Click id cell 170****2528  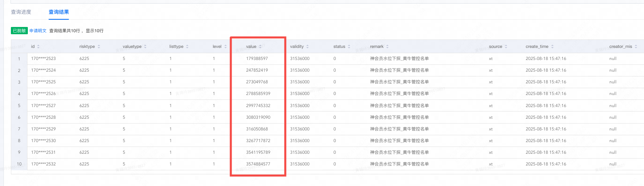(44, 117)
